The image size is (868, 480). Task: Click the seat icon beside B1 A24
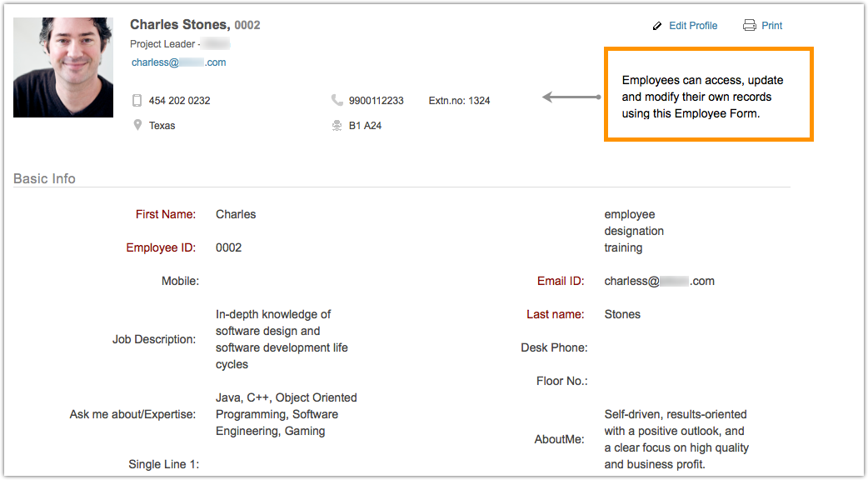(337, 126)
